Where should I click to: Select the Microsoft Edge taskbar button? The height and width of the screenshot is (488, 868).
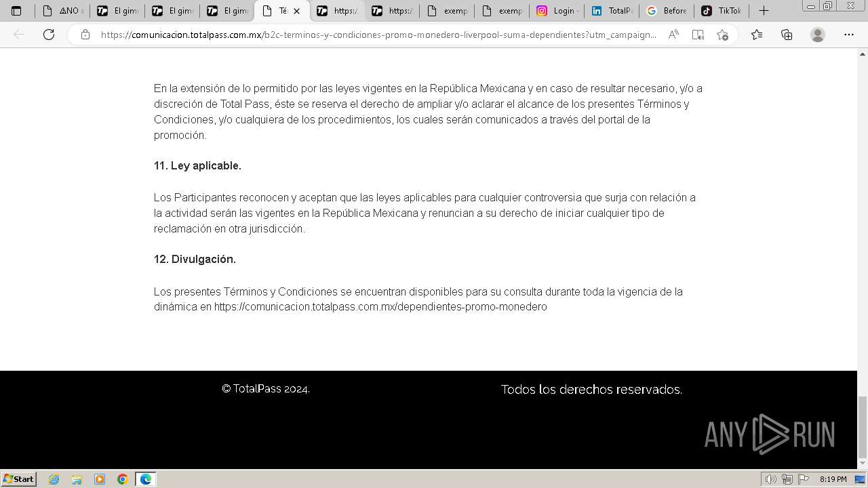coord(146,479)
